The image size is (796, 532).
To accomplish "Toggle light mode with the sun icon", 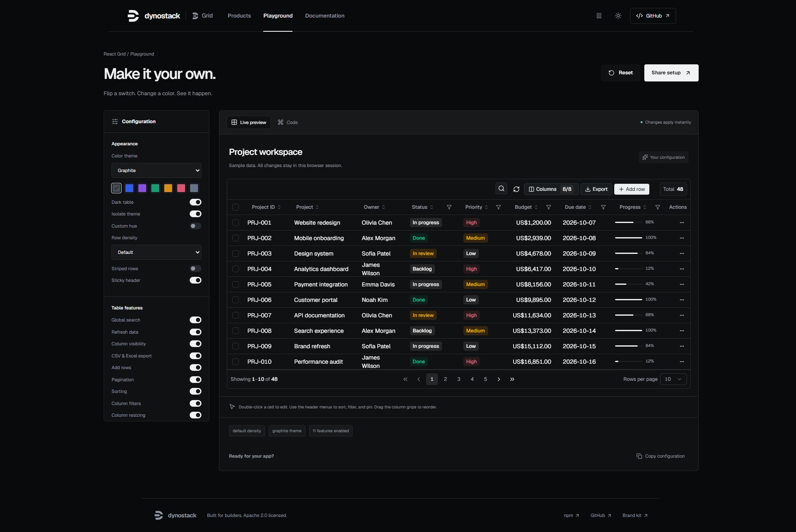I will coord(618,16).
